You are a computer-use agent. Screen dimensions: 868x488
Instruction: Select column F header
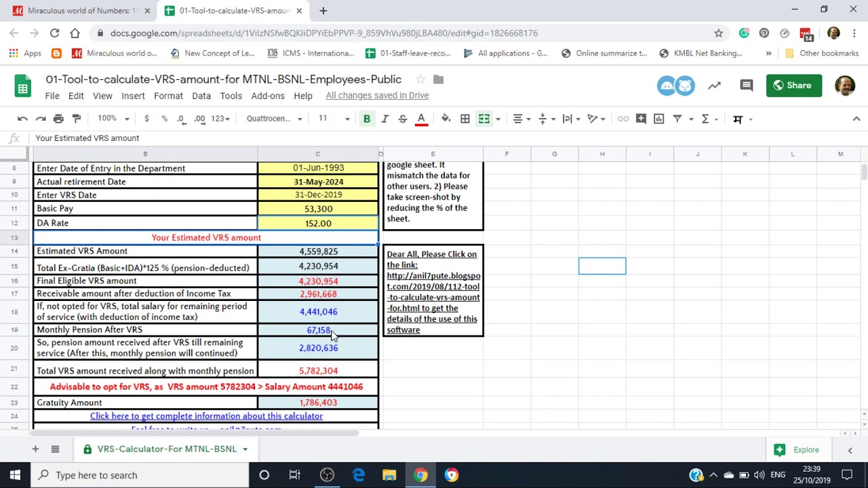click(507, 154)
